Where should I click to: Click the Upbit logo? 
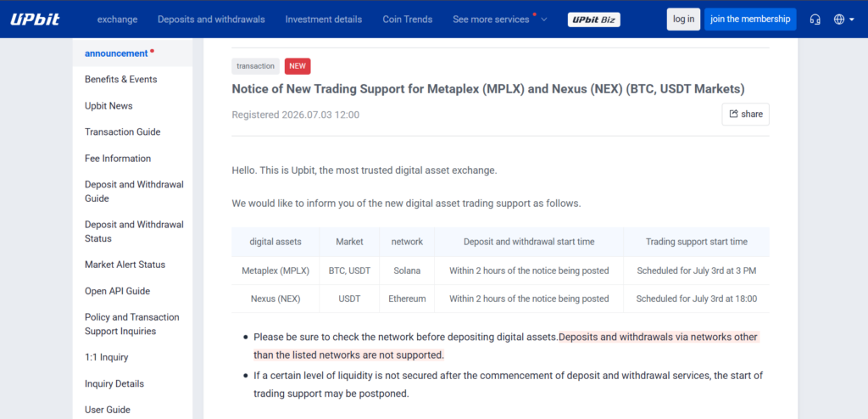coord(35,20)
